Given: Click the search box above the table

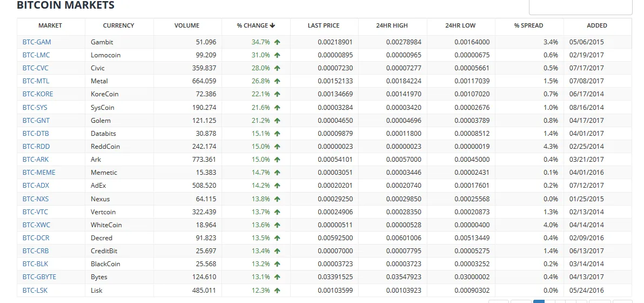Looking at the screenshot, I should [580, 7].
